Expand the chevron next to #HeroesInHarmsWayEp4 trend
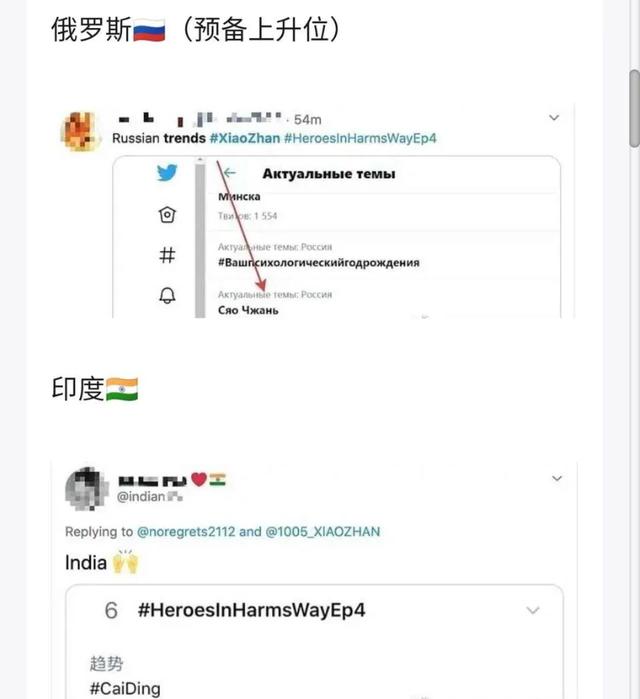The width and height of the screenshot is (640, 699). [533, 610]
